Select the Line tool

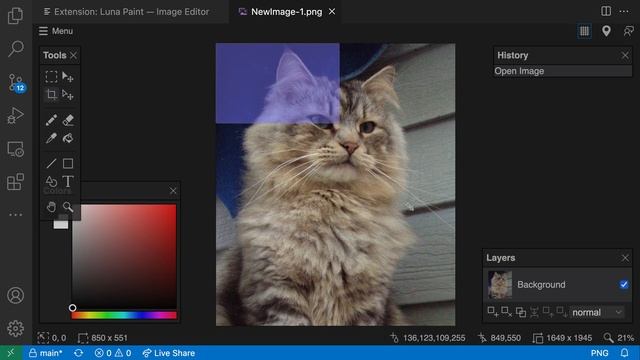pyautogui.click(x=51, y=163)
